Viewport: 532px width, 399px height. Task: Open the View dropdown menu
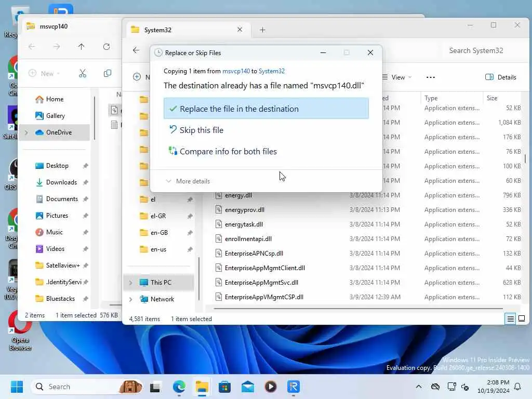click(397, 77)
